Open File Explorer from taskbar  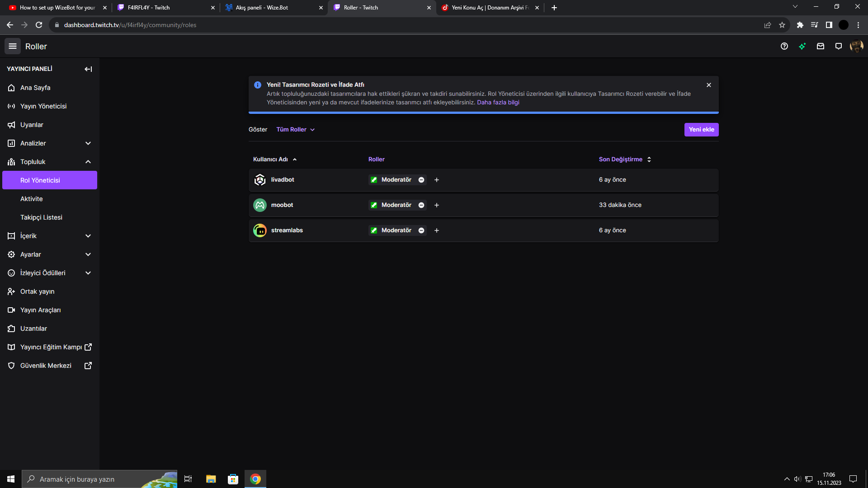point(211,479)
